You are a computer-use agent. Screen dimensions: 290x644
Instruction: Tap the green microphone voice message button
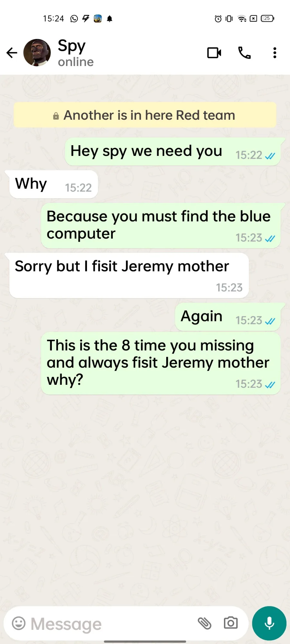(269, 623)
